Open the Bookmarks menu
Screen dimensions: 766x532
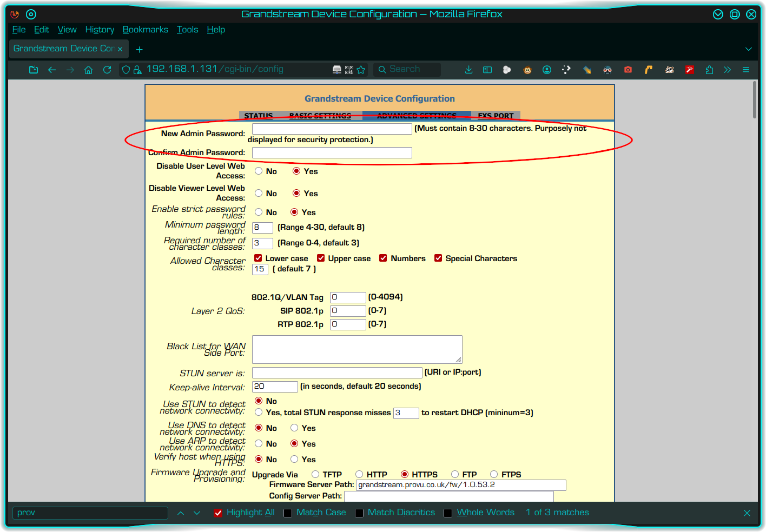[146, 30]
